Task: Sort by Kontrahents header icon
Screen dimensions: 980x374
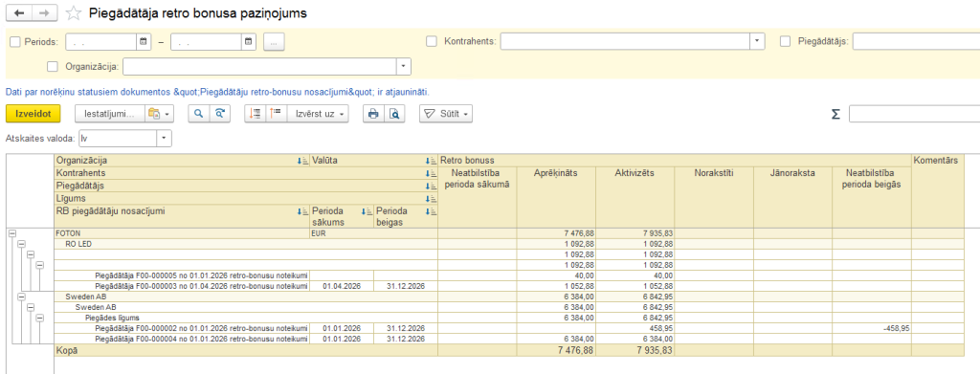Action: [431, 173]
